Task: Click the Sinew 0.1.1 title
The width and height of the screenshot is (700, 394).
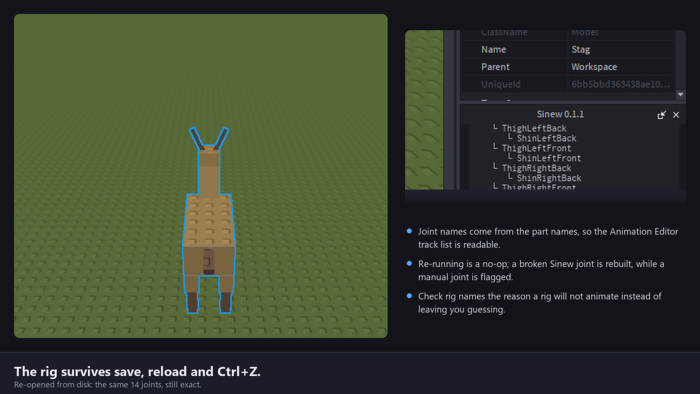Action: (x=560, y=114)
